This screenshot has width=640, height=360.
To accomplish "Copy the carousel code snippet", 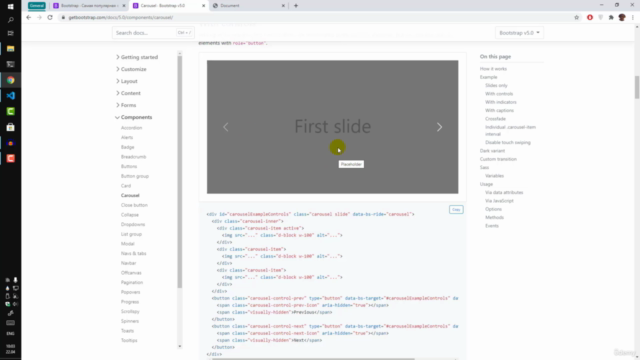I will click(456, 209).
